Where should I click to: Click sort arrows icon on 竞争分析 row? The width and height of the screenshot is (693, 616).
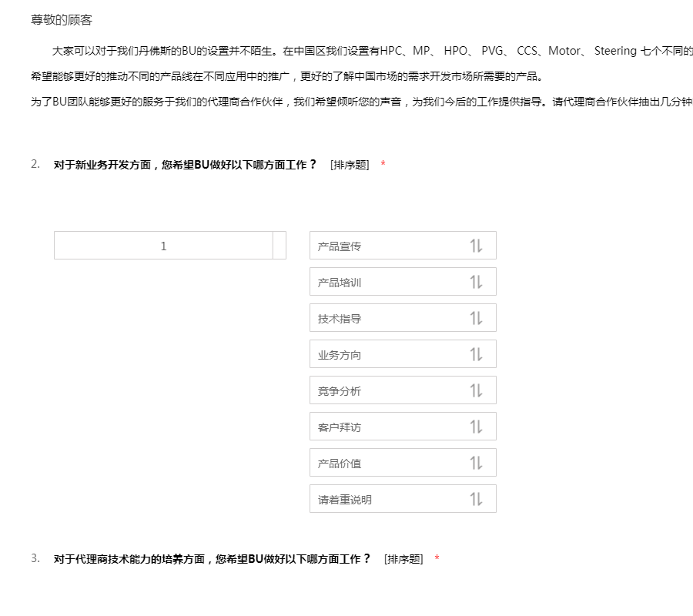pos(476,390)
